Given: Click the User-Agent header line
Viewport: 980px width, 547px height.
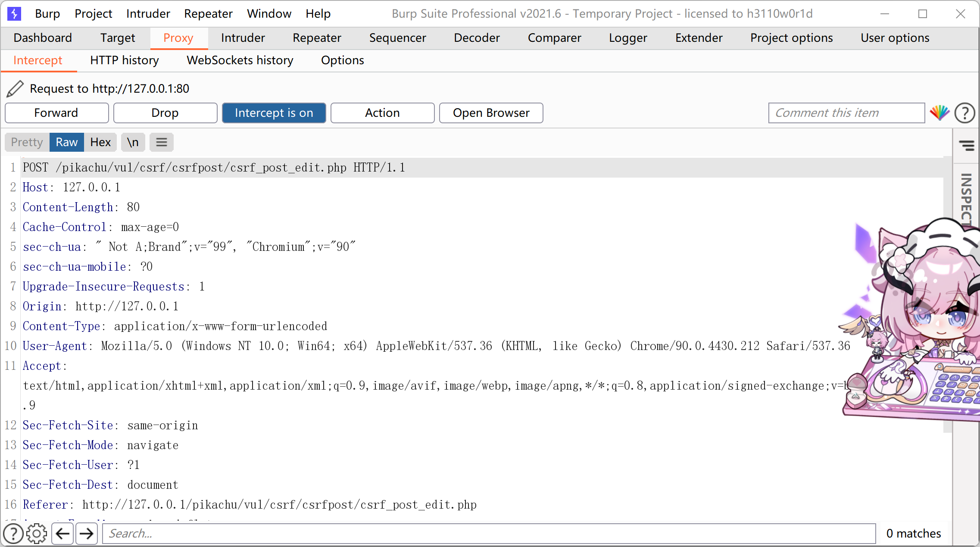Looking at the screenshot, I should [x=437, y=346].
